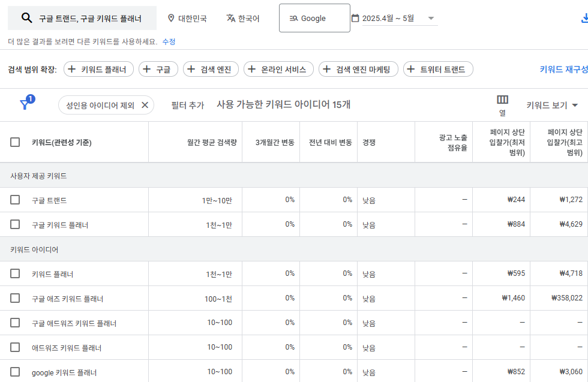Add 구글 to broaden search
588x382 pixels.
[x=158, y=69]
